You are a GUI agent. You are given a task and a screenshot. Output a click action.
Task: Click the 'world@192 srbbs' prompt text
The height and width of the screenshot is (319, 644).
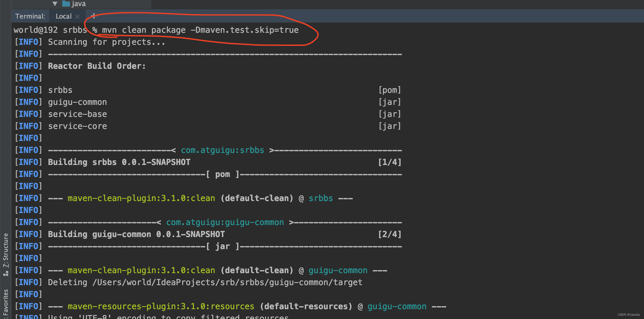50,30
